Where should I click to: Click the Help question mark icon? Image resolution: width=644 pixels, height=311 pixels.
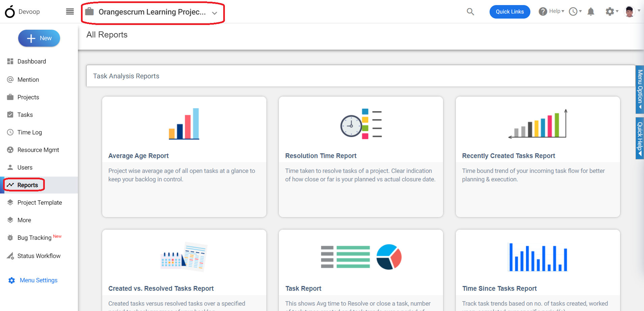(x=543, y=11)
